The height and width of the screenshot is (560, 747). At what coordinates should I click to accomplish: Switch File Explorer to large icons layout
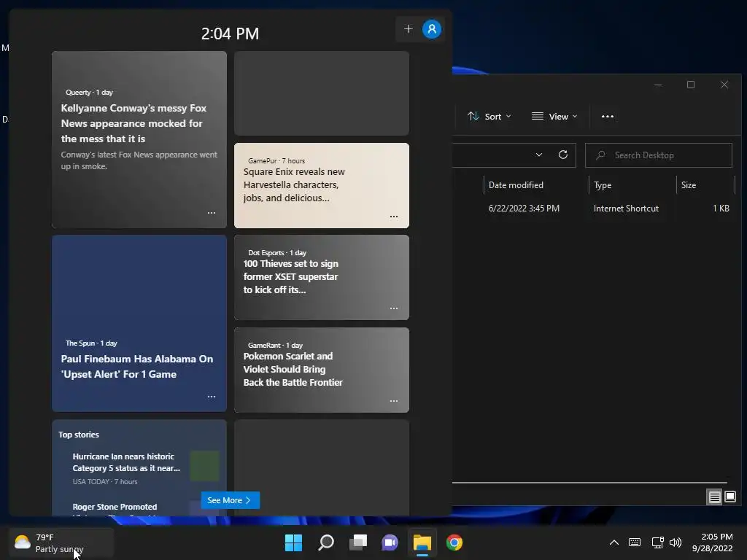coord(729,497)
